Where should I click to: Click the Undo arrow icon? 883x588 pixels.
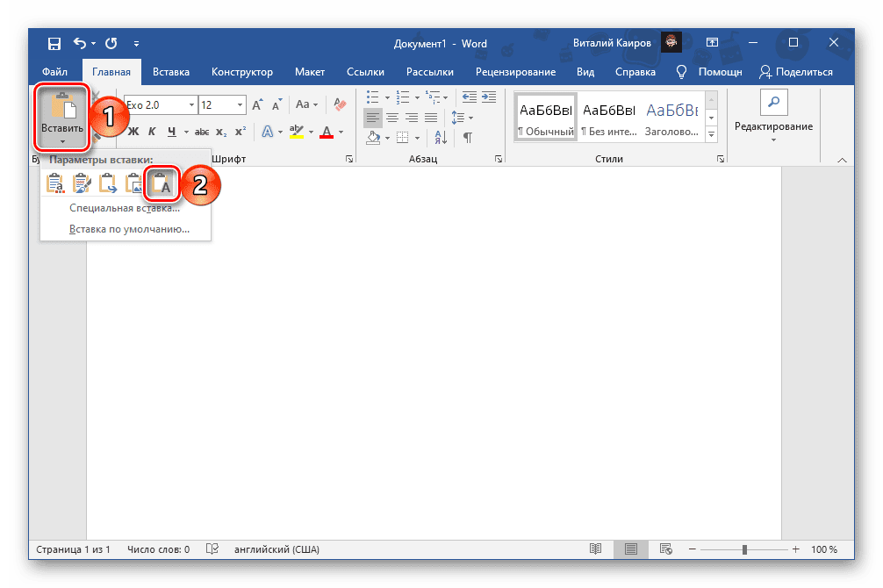click(80, 43)
